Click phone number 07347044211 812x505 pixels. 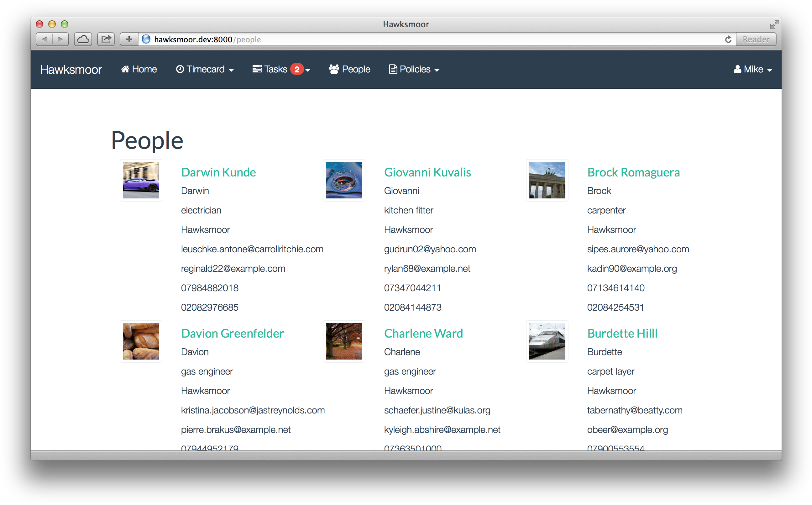pyautogui.click(x=412, y=288)
